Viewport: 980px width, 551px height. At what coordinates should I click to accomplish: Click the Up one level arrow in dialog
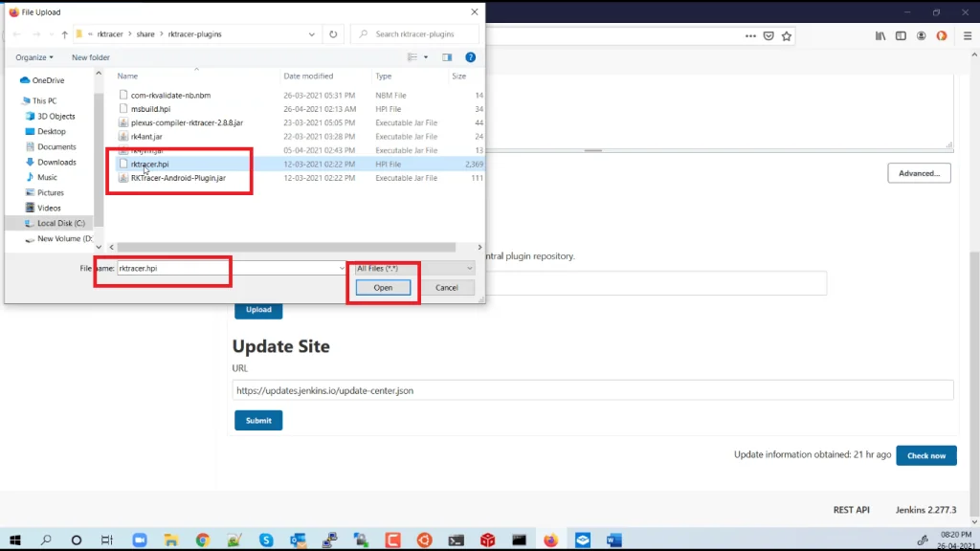[64, 34]
